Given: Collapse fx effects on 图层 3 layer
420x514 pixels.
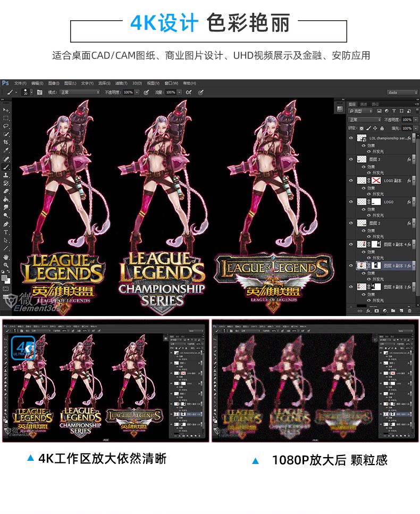Looking at the screenshot, I should click(x=414, y=159).
